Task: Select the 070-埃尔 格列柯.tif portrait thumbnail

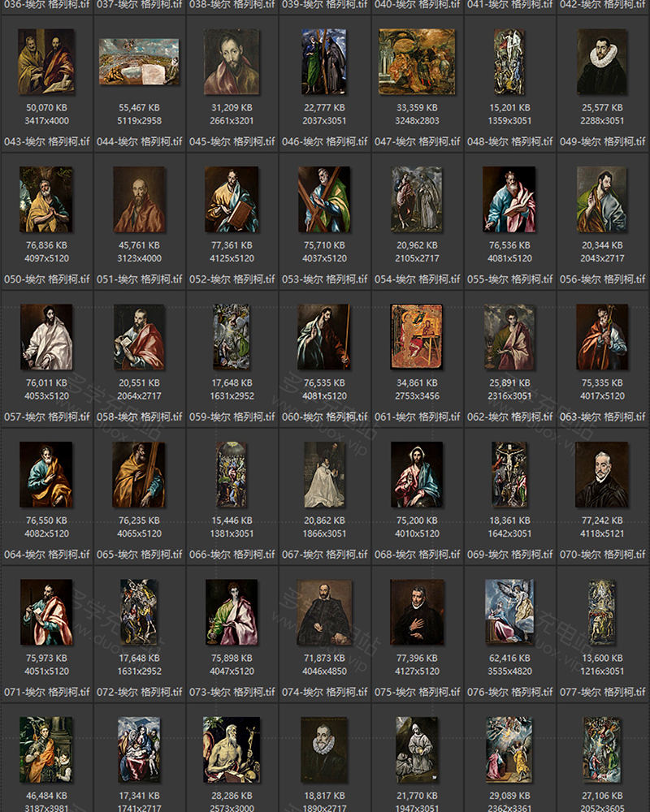Action: pos(602,475)
